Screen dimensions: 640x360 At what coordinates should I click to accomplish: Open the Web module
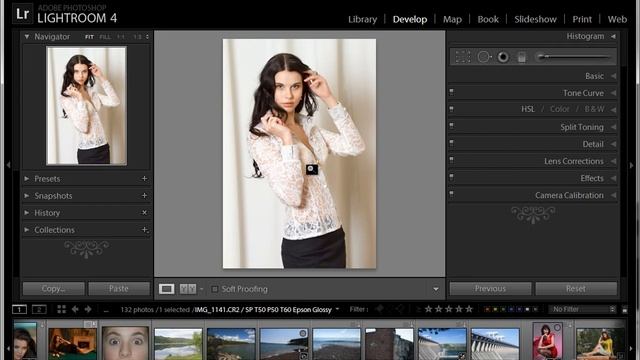point(617,19)
